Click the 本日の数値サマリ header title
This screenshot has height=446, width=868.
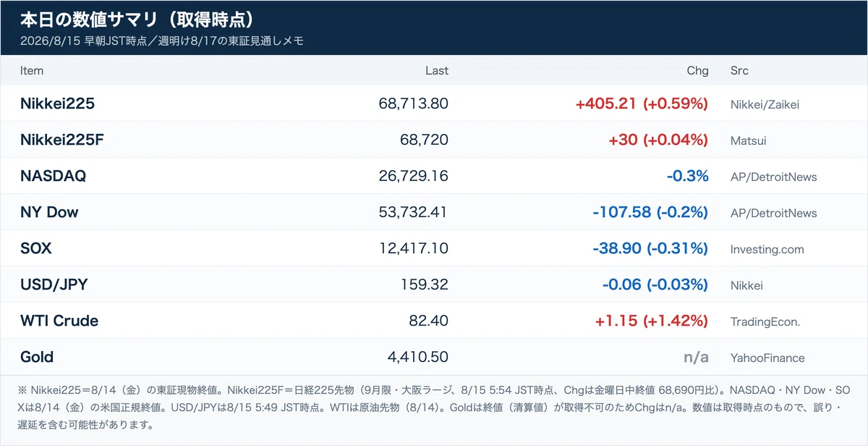coord(137,20)
